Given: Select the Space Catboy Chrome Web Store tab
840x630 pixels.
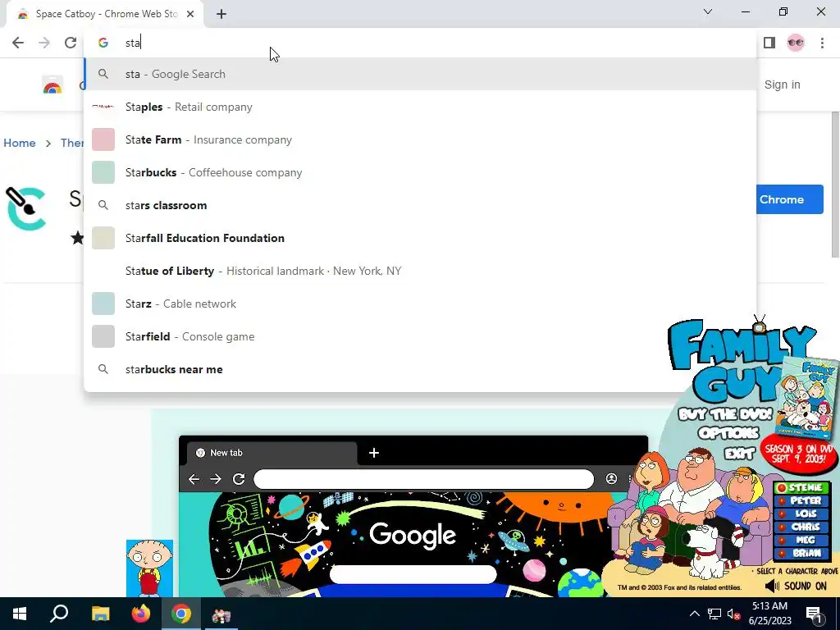Looking at the screenshot, I should [x=105, y=14].
